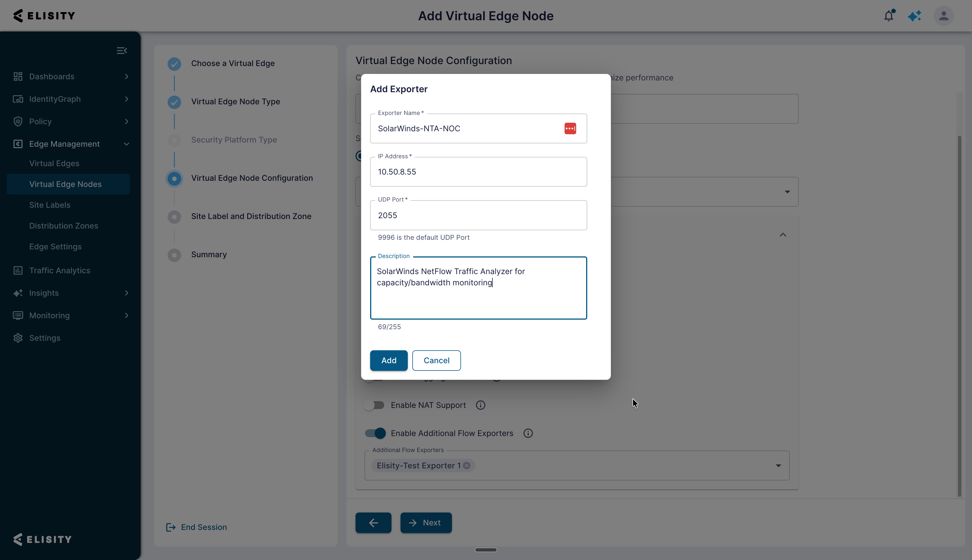Open the dropdown arrow behind the dialog
This screenshot has width=972, height=560.
[x=787, y=192]
